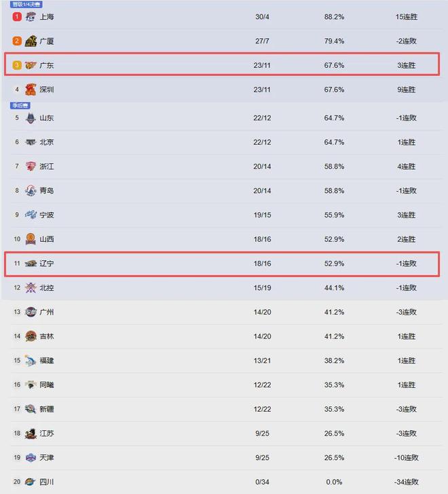This screenshot has width=448, height=494.
Task: Click 天津's -10连败 streak cell
Action: pos(407,458)
